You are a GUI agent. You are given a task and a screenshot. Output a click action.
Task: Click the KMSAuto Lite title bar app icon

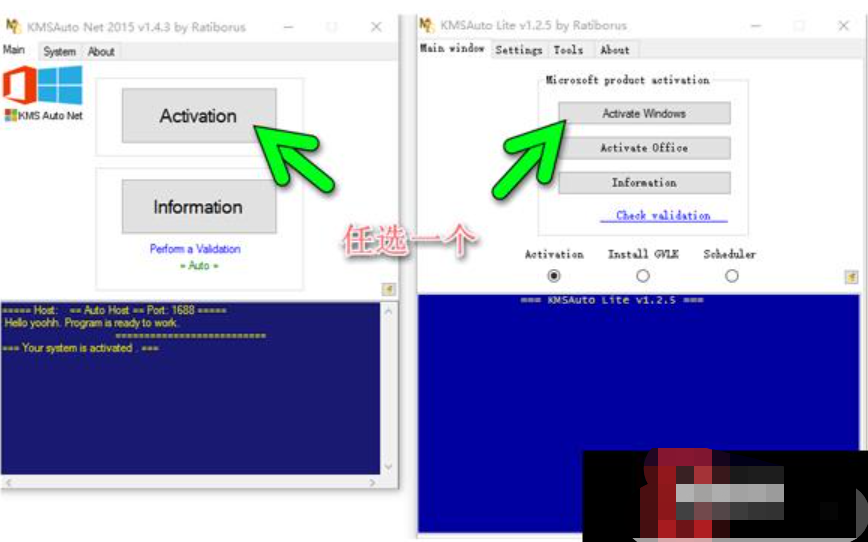click(427, 25)
